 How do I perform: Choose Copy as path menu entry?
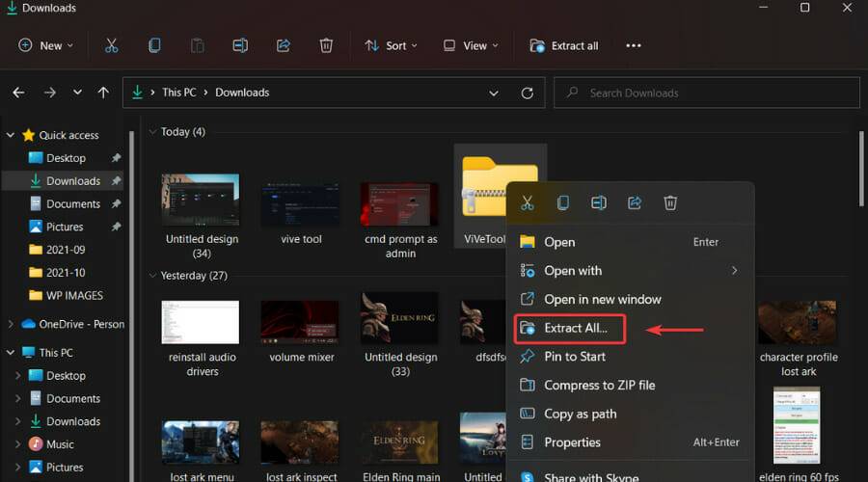(x=579, y=414)
